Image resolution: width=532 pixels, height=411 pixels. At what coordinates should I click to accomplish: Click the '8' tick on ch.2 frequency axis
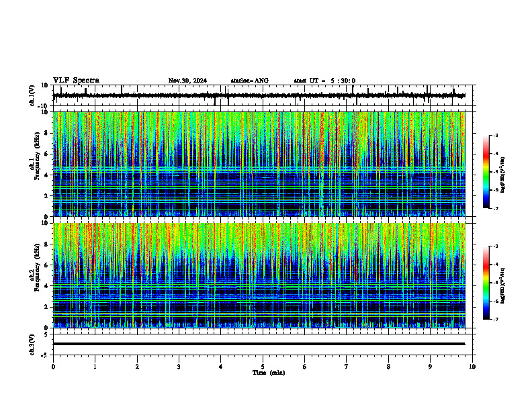point(47,244)
